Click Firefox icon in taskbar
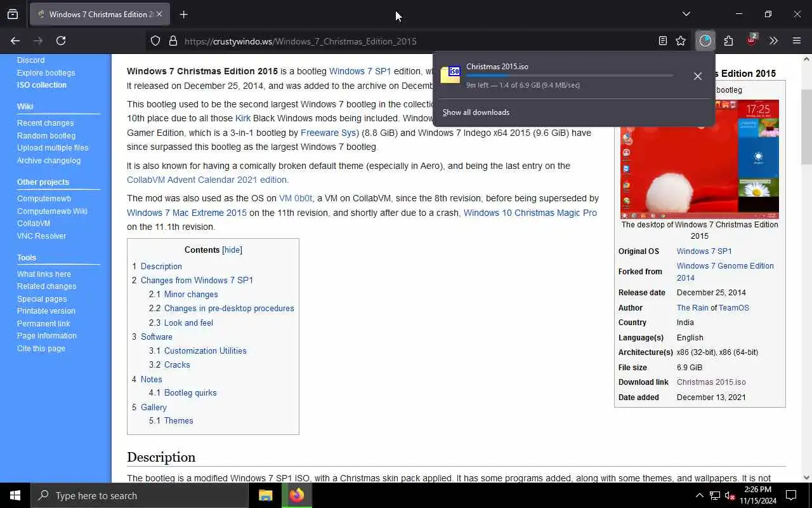Screen dimensions: 812x508 (x=297, y=495)
